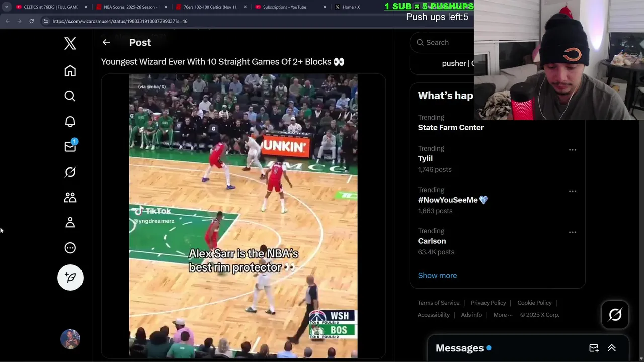Close the CELTICS at 76ERS tab
This screenshot has width=644, height=362.
86,7
